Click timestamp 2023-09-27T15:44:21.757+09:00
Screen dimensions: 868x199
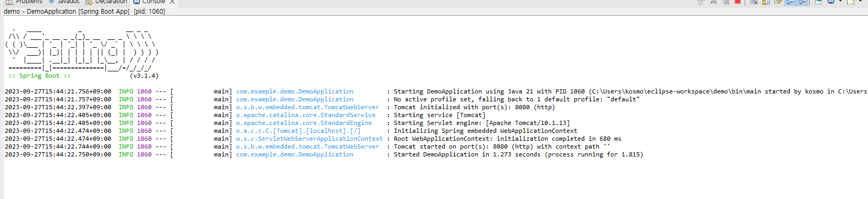pos(58,99)
